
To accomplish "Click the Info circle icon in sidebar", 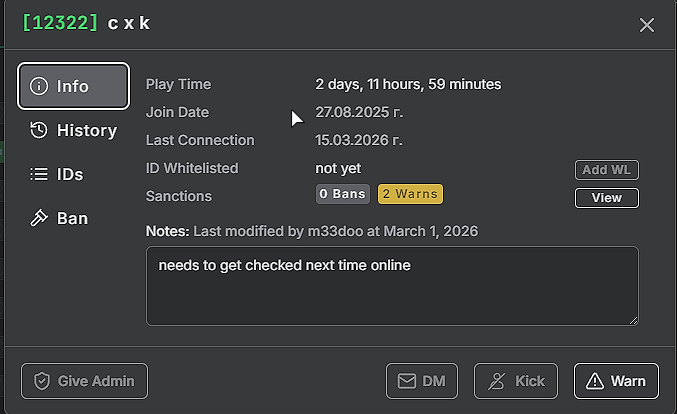I will click(39, 86).
